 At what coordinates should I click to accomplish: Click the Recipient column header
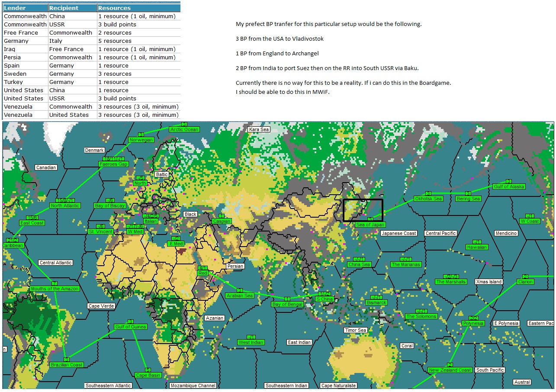(x=72, y=8)
